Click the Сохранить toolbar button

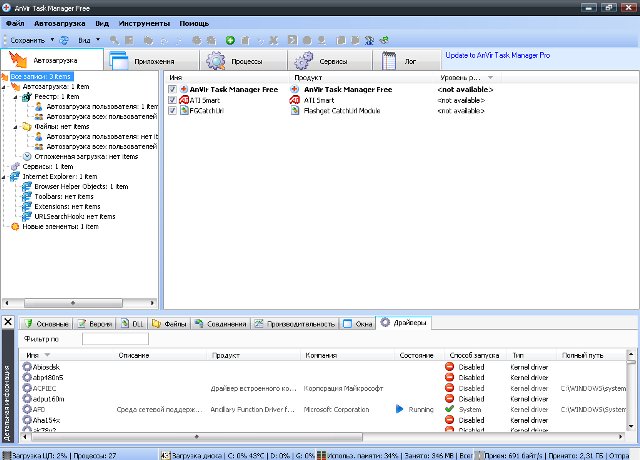[x=27, y=40]
